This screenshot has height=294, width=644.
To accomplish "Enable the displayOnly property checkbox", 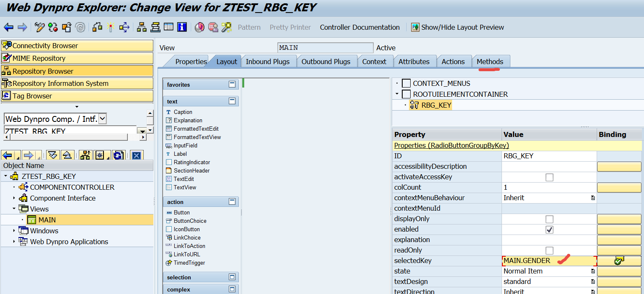I will point(549,219).
